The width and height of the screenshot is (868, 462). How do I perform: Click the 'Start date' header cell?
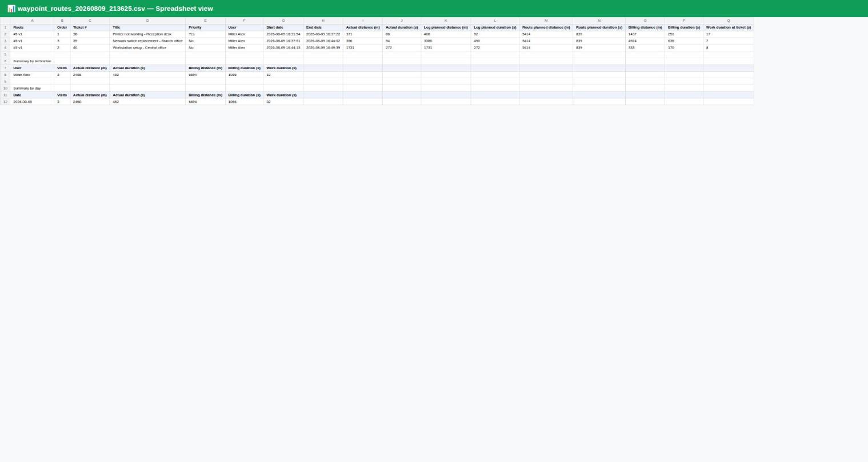(x=283, y=27)
